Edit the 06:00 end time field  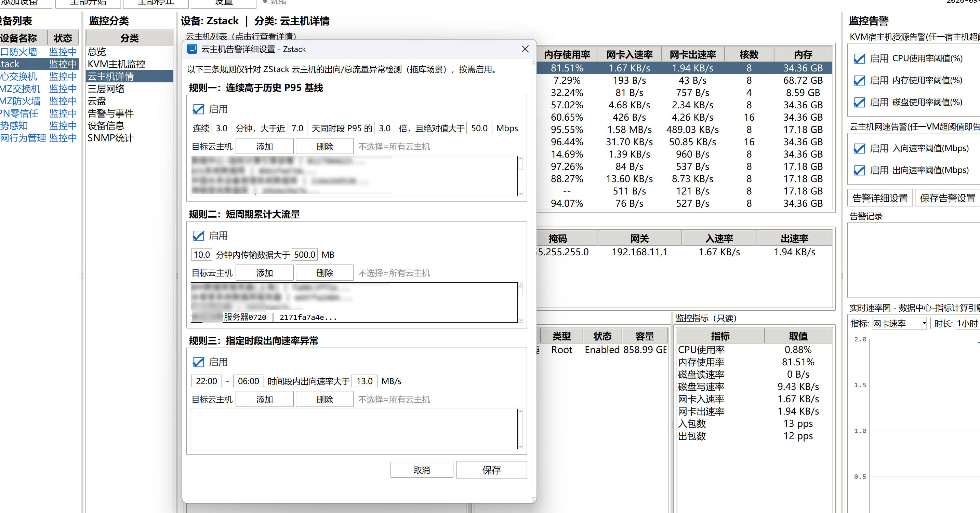click(248, 381)
